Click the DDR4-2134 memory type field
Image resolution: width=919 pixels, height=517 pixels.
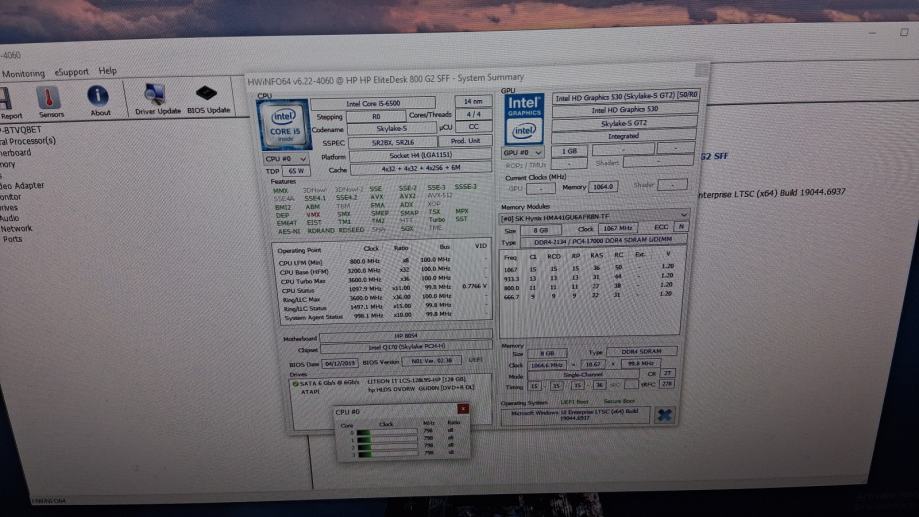(603, 241)
